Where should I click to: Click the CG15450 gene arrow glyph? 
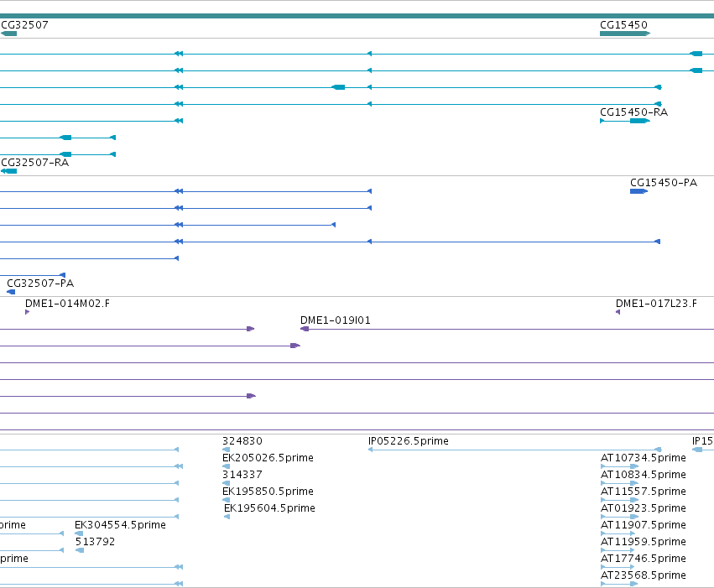coord(625,34)
